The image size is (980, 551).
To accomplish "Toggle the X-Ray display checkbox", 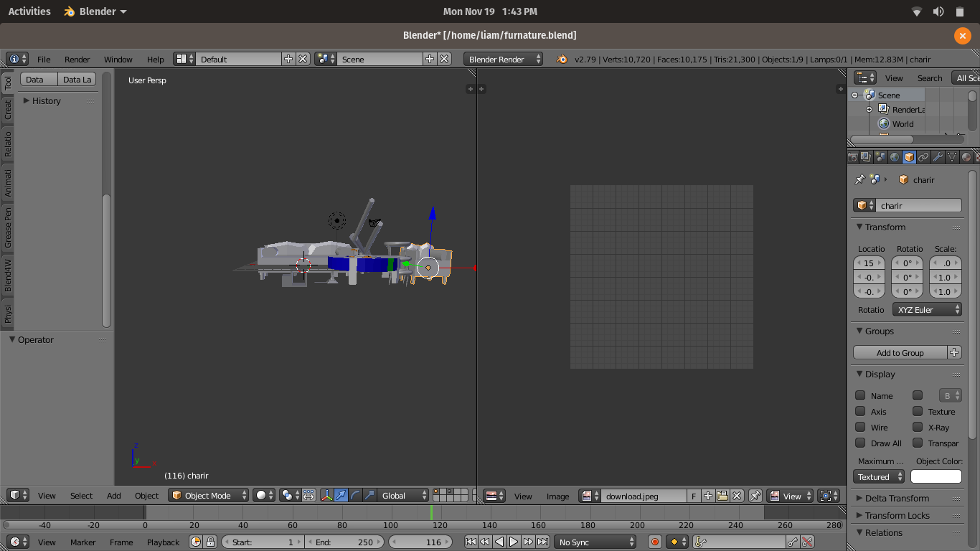I will coord(918,427).
